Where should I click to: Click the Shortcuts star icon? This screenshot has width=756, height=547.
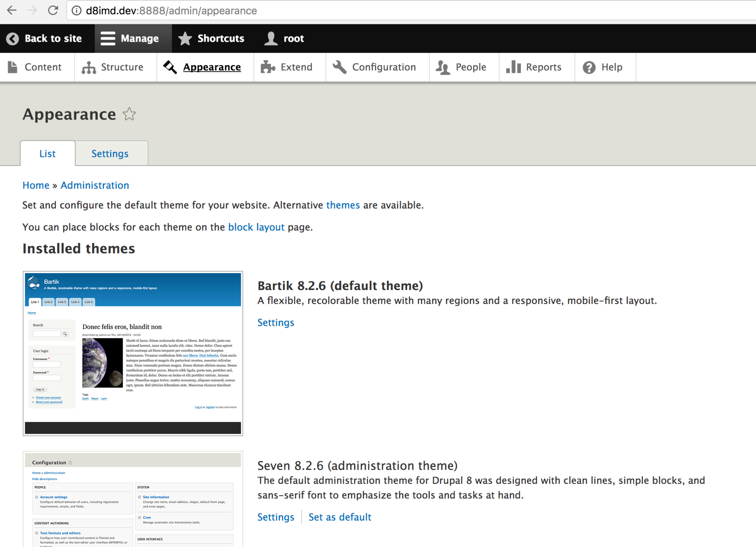(x=185, y=38)
